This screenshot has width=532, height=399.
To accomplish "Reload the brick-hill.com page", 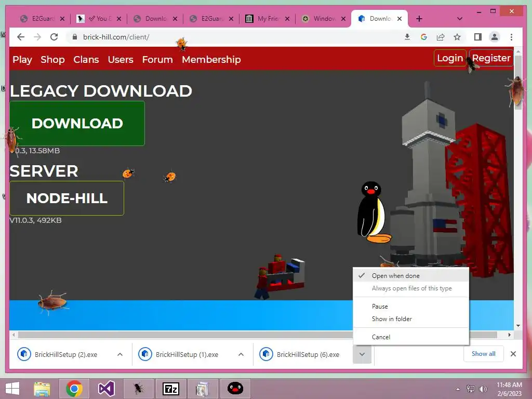I will coord(54,37).
